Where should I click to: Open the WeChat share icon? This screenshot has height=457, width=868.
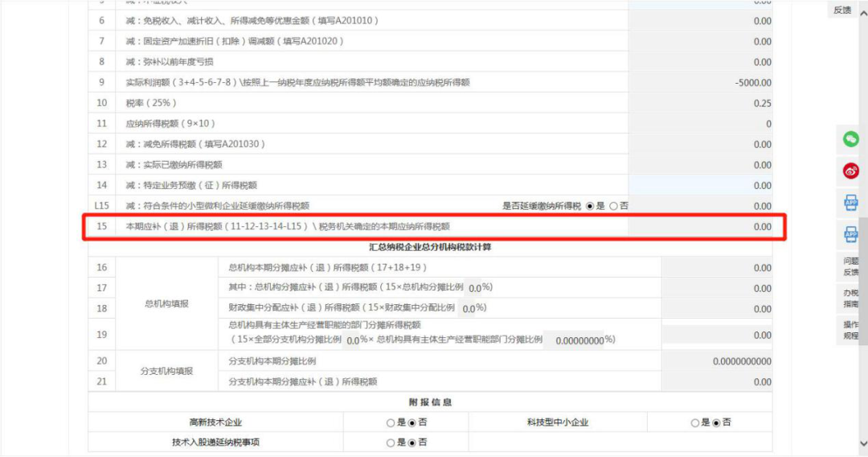coord(851,139)
